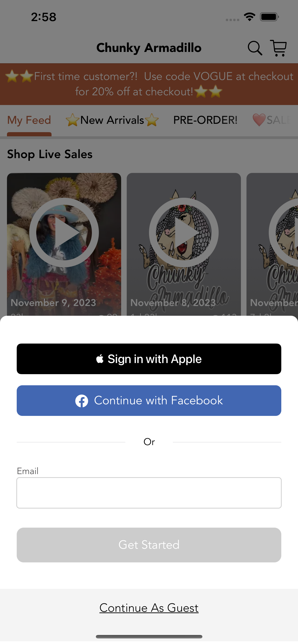Image resolution: width=298 pixels, height=644 pixels.
Task: Open the SALE tab with heart
Action: [x=272, y=120]
